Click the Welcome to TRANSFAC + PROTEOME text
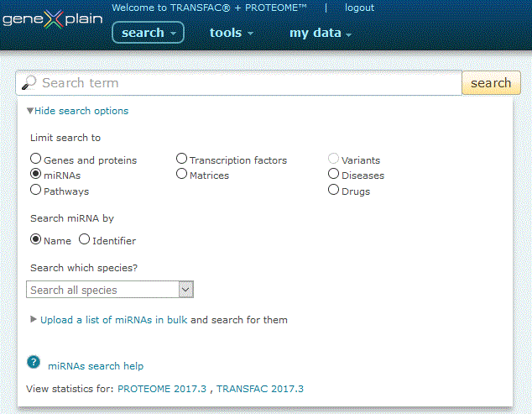This screenshot has height=414, width=532. click(209, 8)
